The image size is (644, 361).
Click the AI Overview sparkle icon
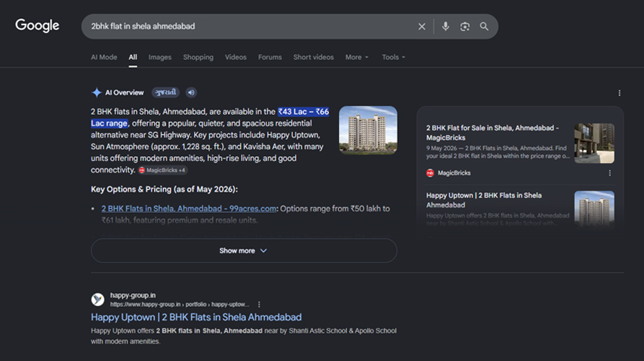(x=97, y=92)
